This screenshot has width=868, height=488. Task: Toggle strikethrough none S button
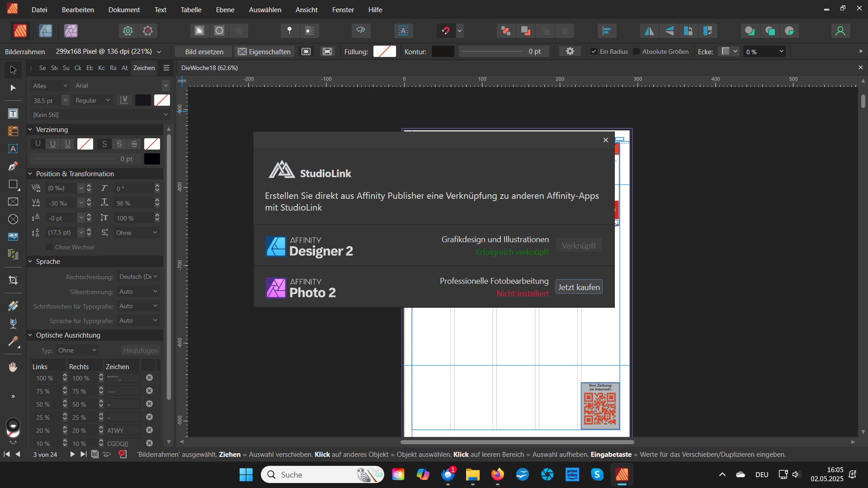click(104, 144)
